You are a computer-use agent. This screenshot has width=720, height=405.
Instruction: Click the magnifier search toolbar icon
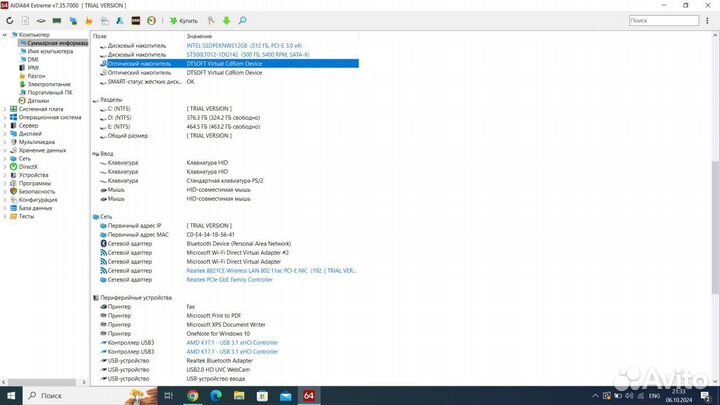[242, 21]
